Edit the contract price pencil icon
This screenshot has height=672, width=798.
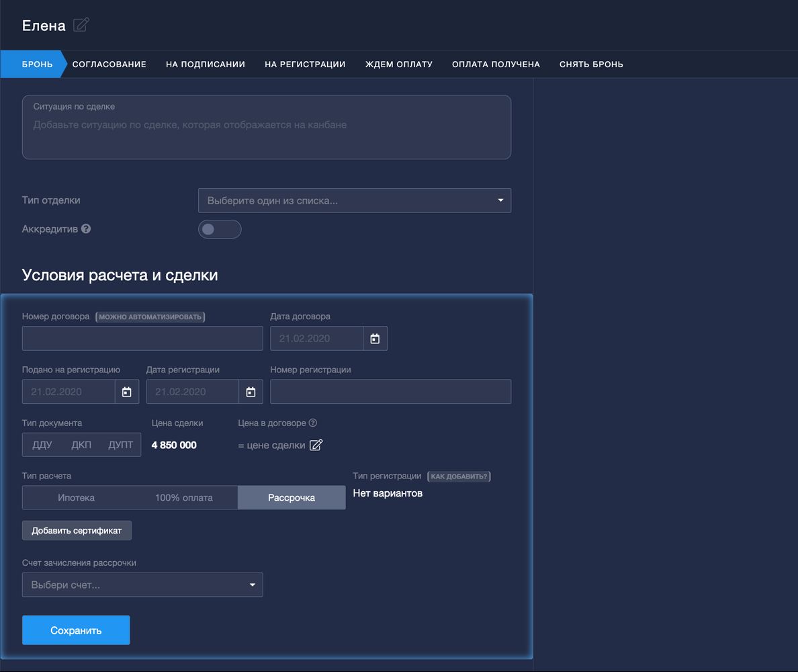pyautogui.click(x=316, y=445)
